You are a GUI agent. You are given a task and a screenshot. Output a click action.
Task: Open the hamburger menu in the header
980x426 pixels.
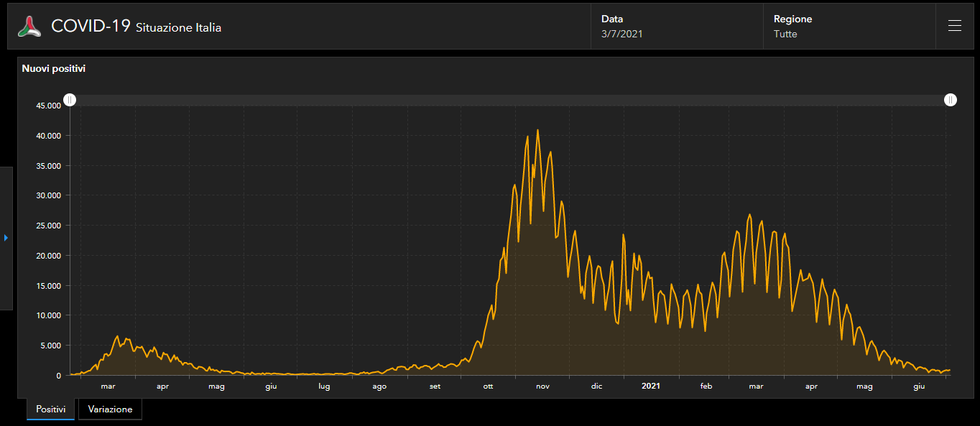click(x=954, y=27)
